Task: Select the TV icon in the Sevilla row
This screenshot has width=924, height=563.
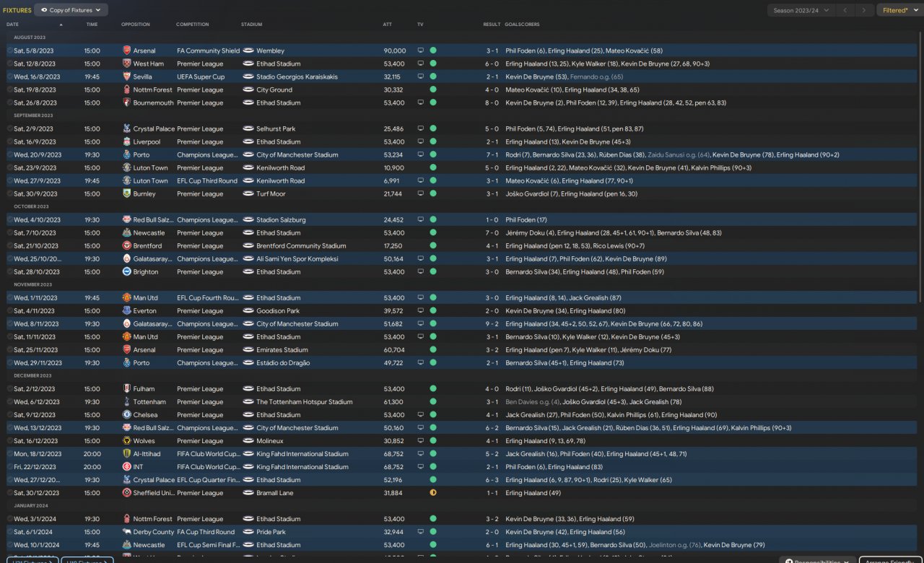Action: 421,77
